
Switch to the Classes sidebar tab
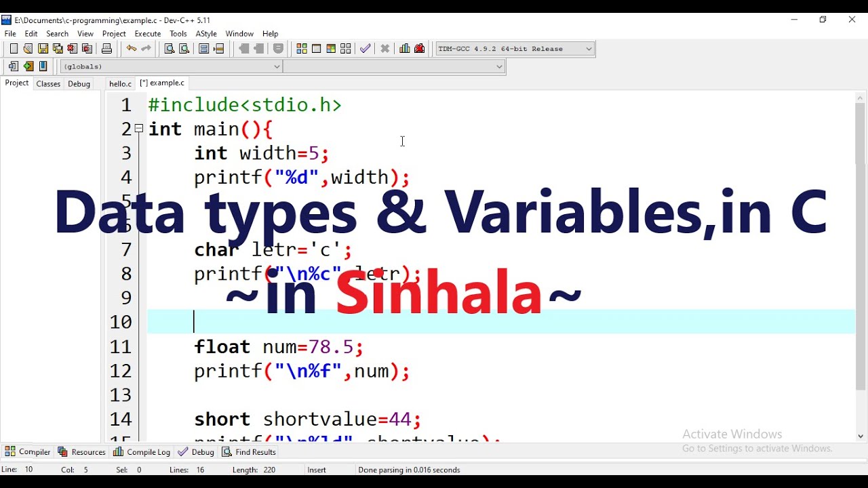pos(48,83)
